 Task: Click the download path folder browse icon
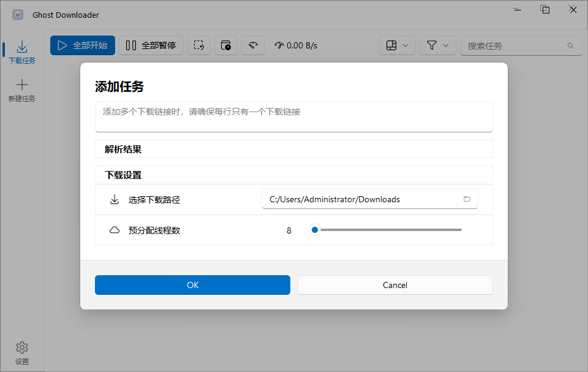pos(466,199)
